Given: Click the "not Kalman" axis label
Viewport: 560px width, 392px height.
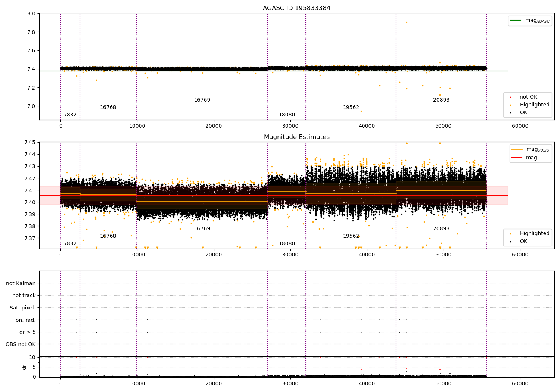Looking at the screenshot, I should tap(21, 283).
